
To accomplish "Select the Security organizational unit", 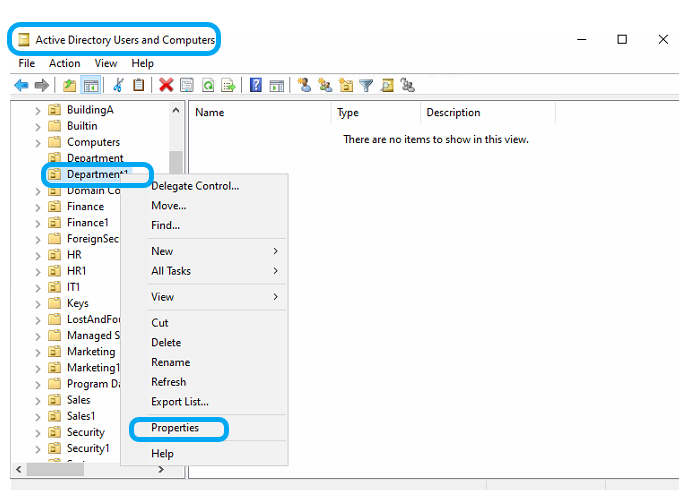I will 77,432.
